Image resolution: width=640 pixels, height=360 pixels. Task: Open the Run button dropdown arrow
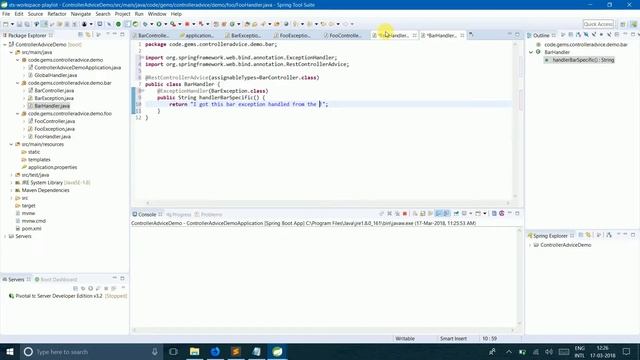165,24
